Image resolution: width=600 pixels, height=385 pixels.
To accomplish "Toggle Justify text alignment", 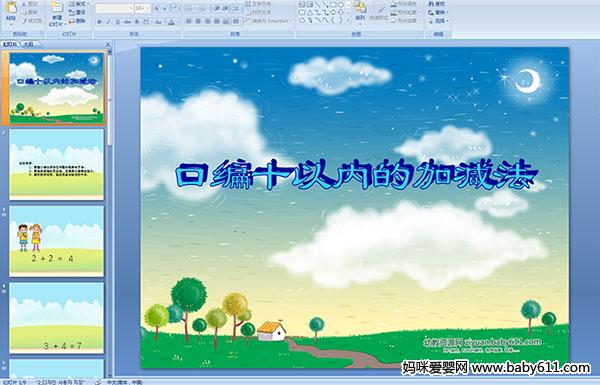I will (217, 21).
